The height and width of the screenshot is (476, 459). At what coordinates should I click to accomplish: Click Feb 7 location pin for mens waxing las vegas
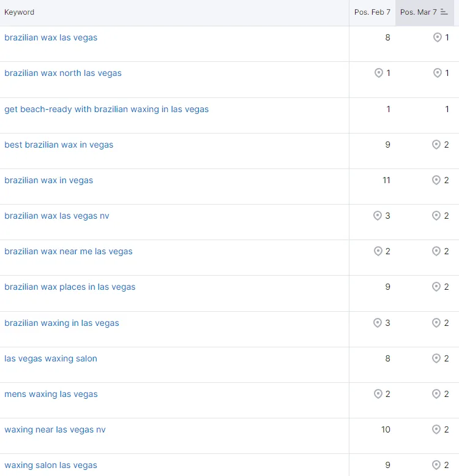point(378,394)
